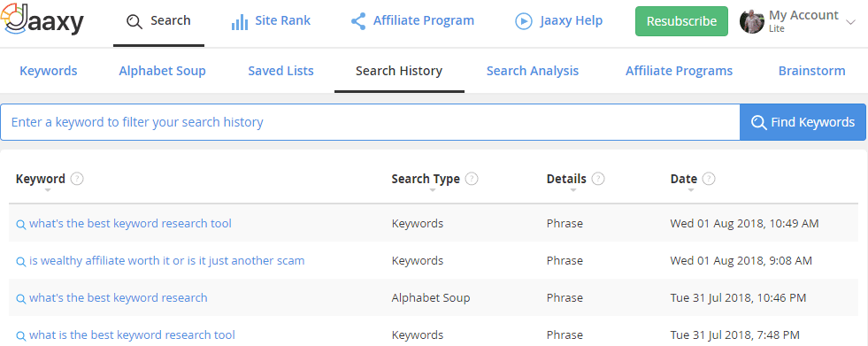Click search icon beside "what's the best keyword research tool"
Viewport: 868px width, 346px height.
(21, 225)
